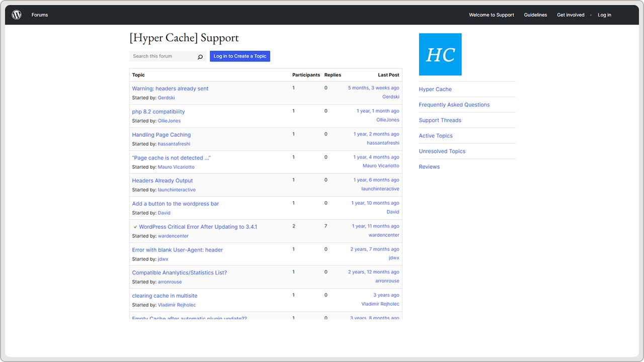View the 'Started by' profile link arronrouse
Viewport: 644px width, 362px height.
coord(170,282)
